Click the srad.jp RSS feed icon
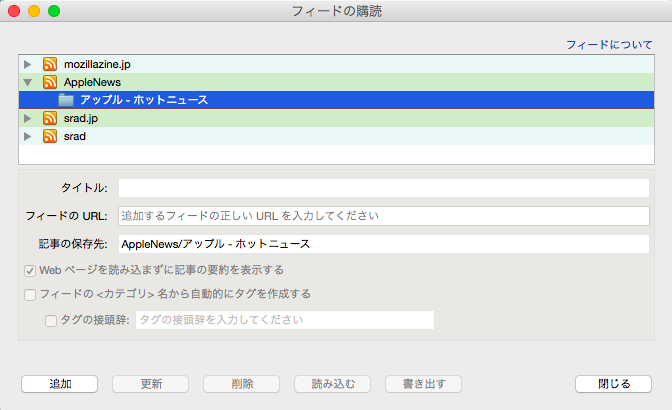This screenshot has height=410, width=672. coord(50,118)
